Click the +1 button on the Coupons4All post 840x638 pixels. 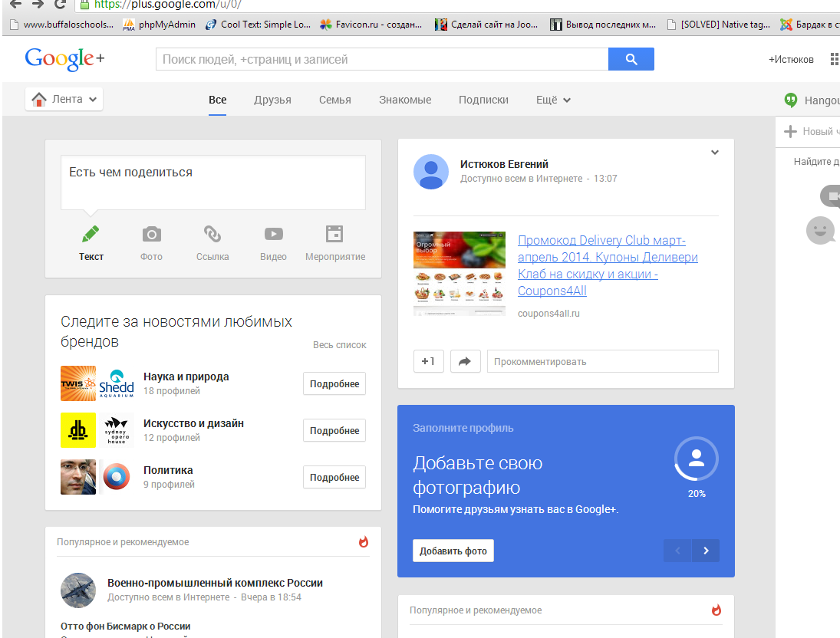click(x=428, y=361)
